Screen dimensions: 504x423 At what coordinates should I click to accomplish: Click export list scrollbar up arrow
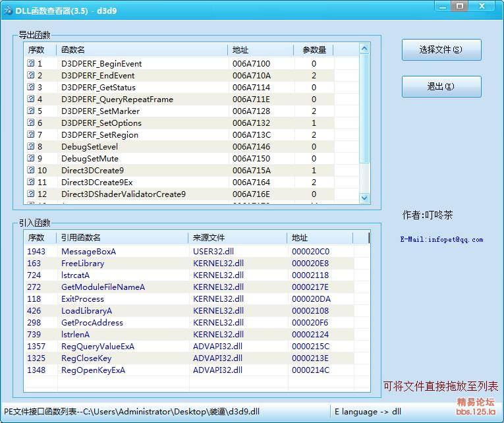tap(364, 49)
